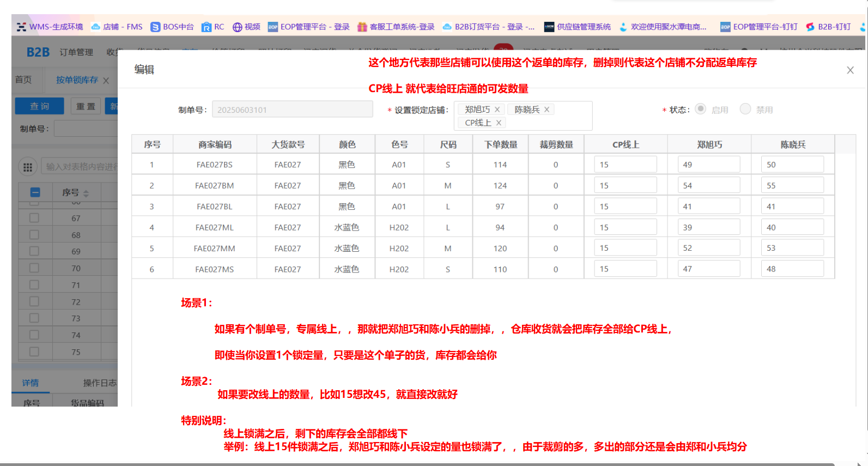Screen dimensions: 868x466
Task: Click the 重置 button
Action: coord(86,106)
